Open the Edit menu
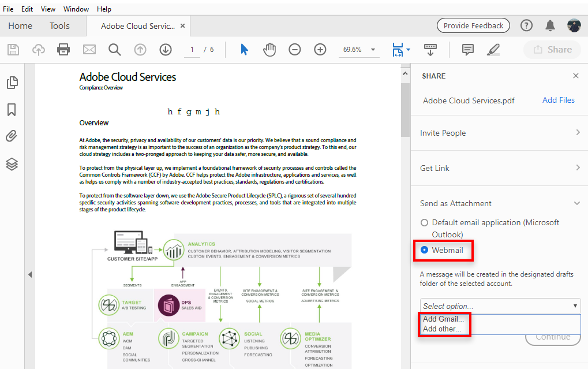 tap(27, 9)
